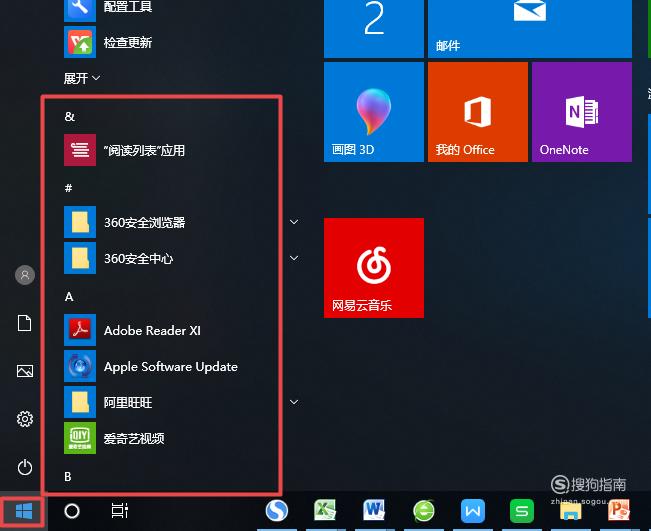Open the 网易云音乐 tile

(374, 268)
